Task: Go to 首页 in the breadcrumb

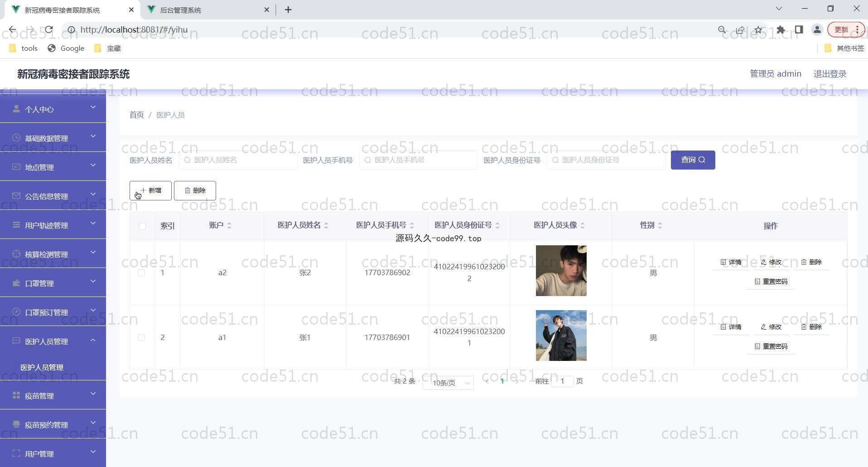Action: (x=136, y=115)
